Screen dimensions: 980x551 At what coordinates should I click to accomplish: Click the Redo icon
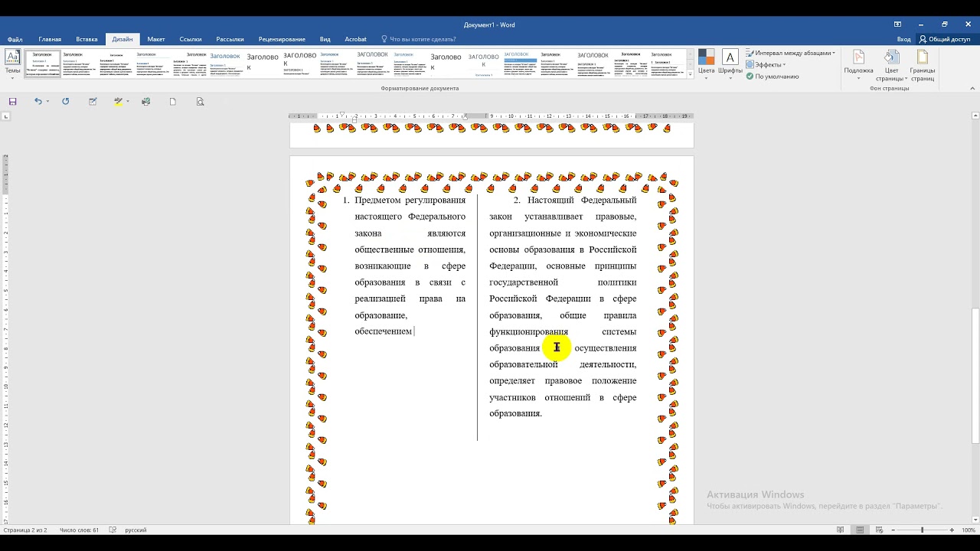tap(66, 101)
